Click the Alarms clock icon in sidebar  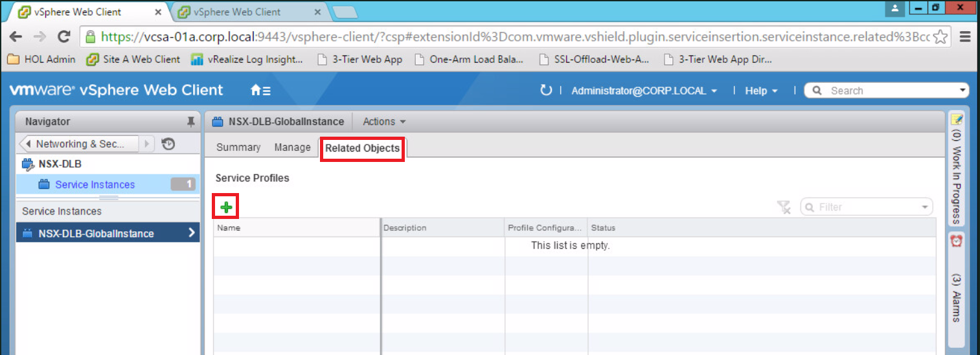point(957,240)
